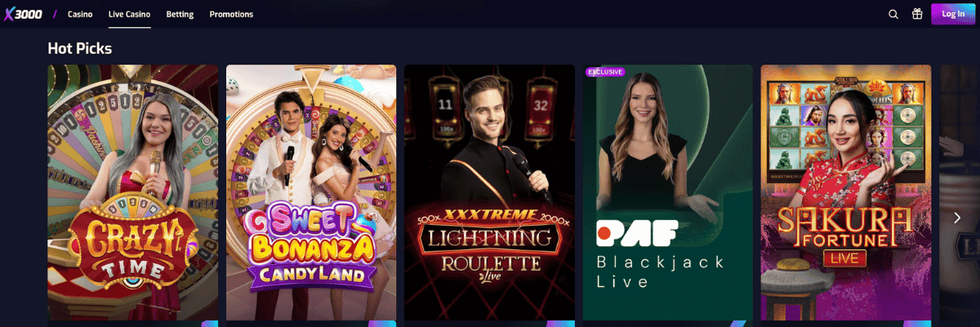Image resolution: width=980 pixels, height=327 pixels.
Task: Click the LIVE label under Sakura Fortune
Action: coord(845,258)
